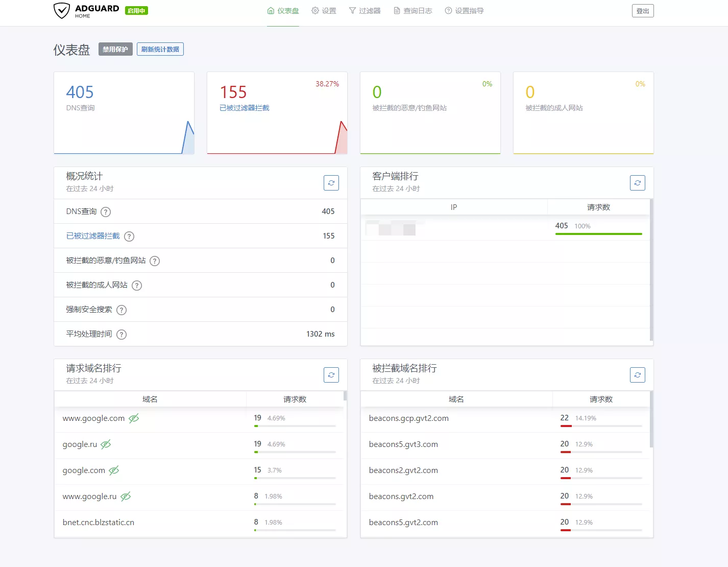Viewport: 728px width, 567px height.
Task: Click 请求数 header in 客户端排行 table
Action: coord(598,207)
